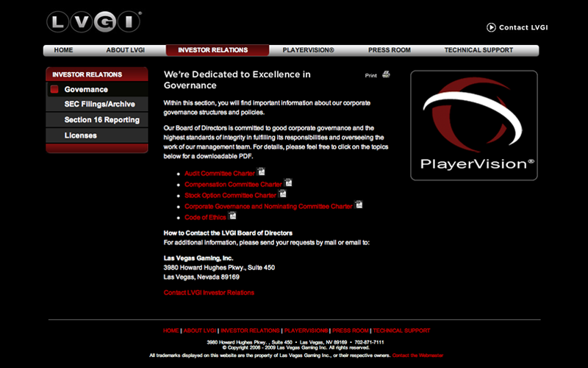Open Section 16 Reporting in the sidebar

101,120
